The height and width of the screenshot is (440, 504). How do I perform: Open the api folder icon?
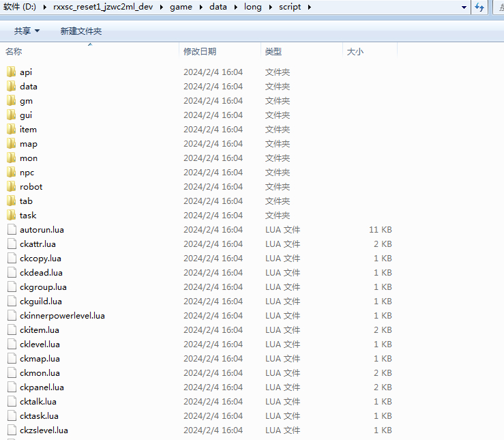(11, 72)
